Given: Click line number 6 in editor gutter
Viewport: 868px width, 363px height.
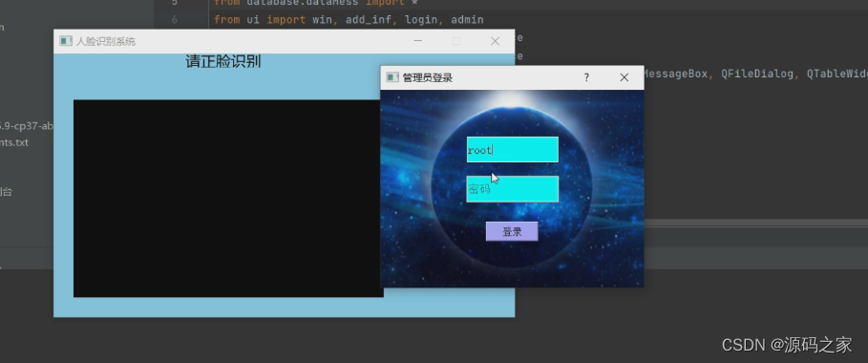Looking at the screenshot, I should click(175, 20).
